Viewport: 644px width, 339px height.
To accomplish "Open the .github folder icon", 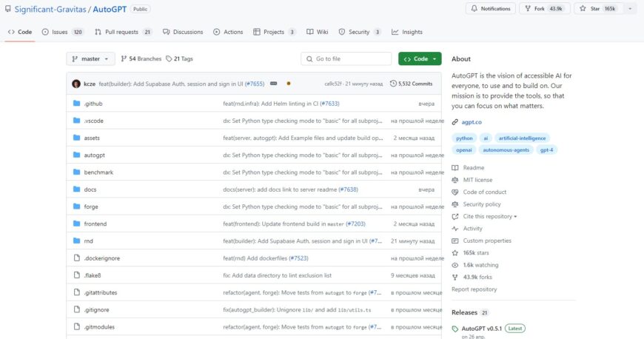I will tap(76, 103).
